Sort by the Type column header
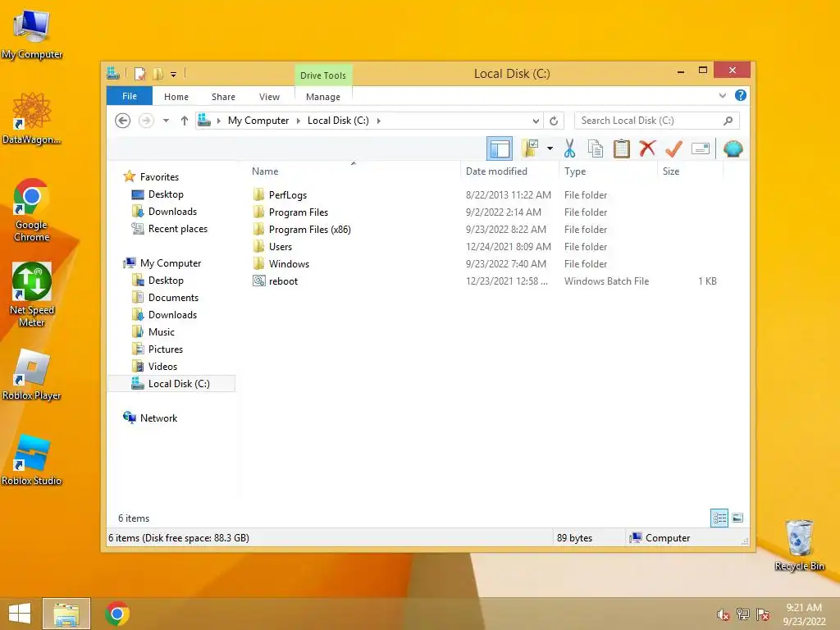The width and height of the screenshot is (840, 630). click(575, 171)
